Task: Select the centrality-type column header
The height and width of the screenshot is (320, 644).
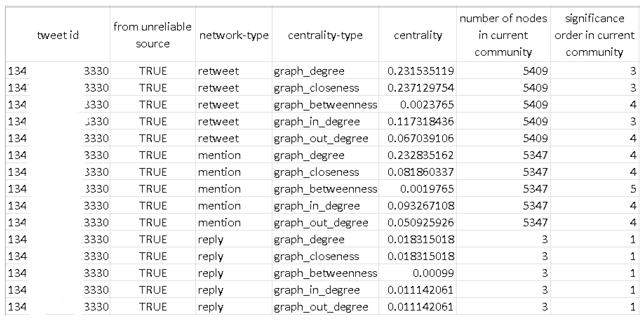Action: [x=325, y=35]
